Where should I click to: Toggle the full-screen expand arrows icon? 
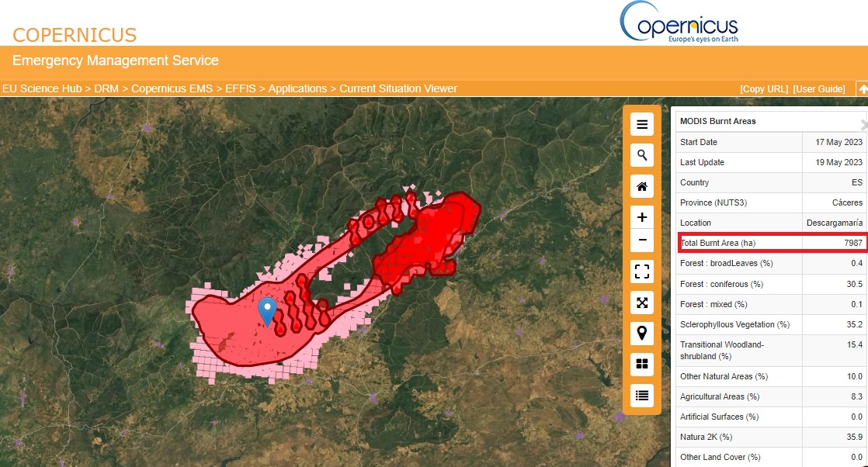[x=641, y=303]
